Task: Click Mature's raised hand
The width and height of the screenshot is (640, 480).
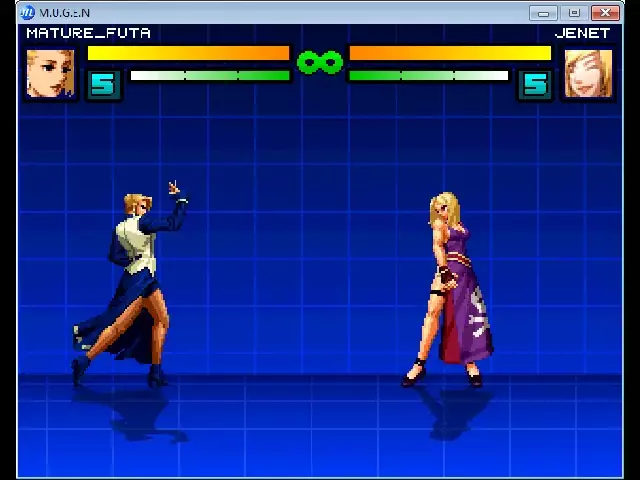Action: [x=174, y=188]
